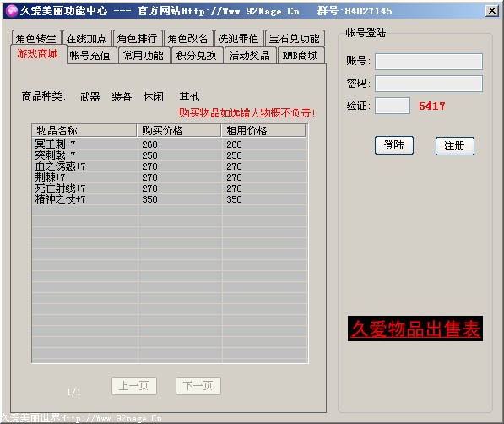This screenshot has height=424, width=504.
Task: Click the 账号 input field
Action: click(429, 62)
